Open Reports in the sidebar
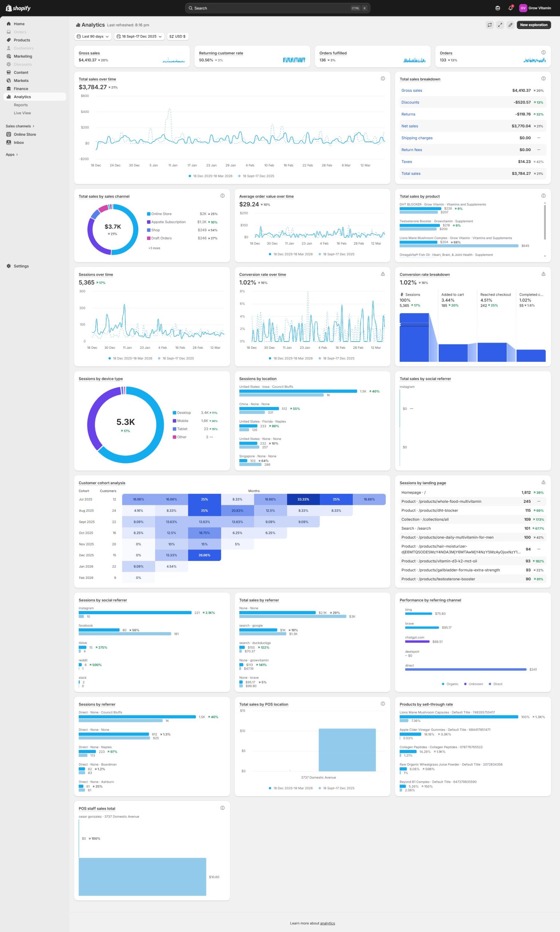The image size is (560, 932). click(21, 105)
